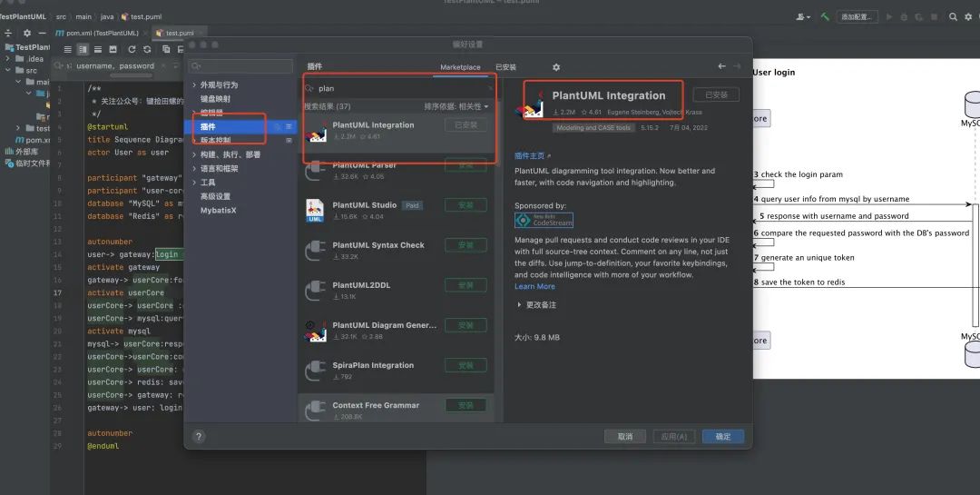
Task: Select preview-only image icon in PlantUML toolbar
Action: pos(113,49)
